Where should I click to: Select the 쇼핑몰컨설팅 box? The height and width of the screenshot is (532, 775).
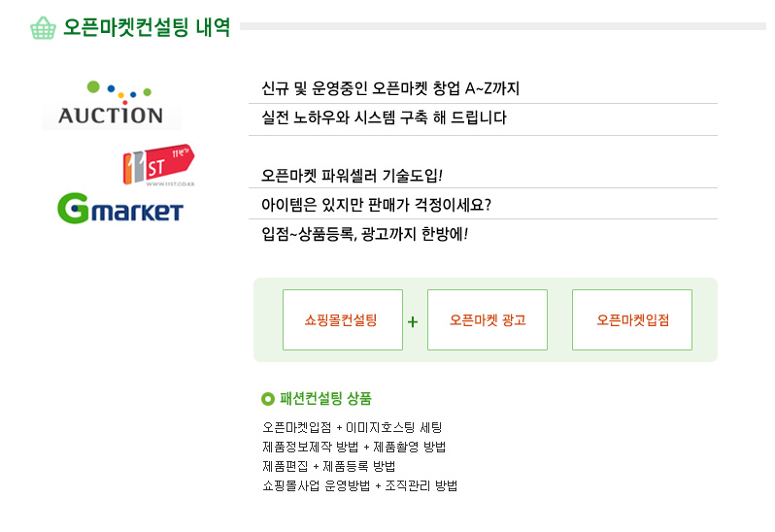click(x=343, y=320)
